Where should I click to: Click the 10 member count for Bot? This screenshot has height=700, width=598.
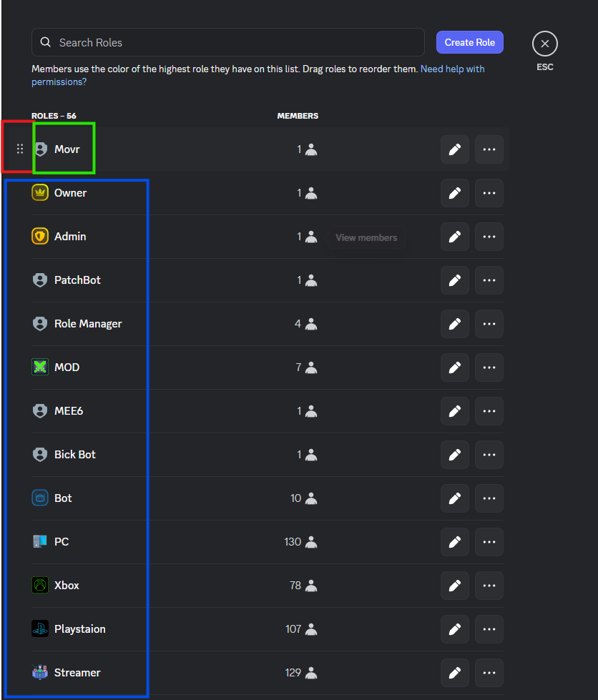pos(304,498)
